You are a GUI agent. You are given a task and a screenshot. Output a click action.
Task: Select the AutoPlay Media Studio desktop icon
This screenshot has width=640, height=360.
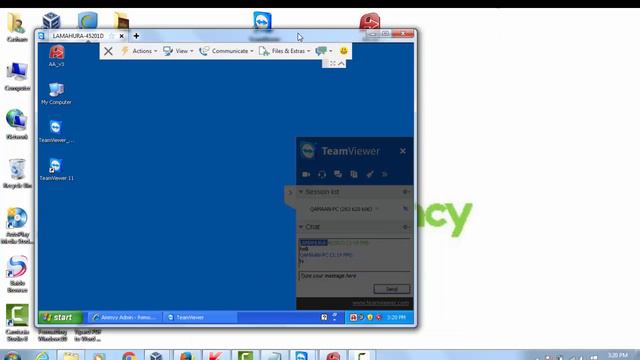(17, 226)
